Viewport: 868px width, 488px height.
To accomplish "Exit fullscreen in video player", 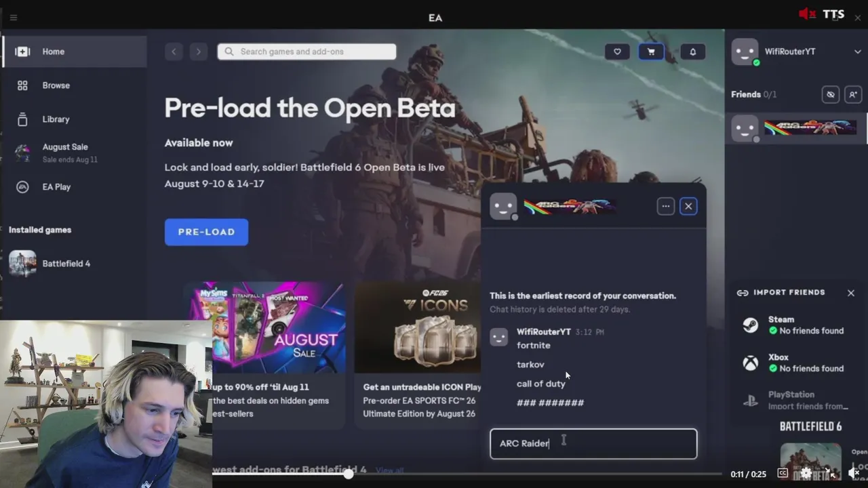I will pos(830,473).
